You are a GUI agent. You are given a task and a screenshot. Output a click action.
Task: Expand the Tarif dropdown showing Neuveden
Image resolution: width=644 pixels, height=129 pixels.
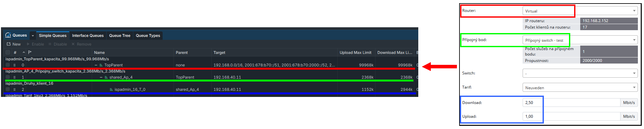(x=580, y=88)
